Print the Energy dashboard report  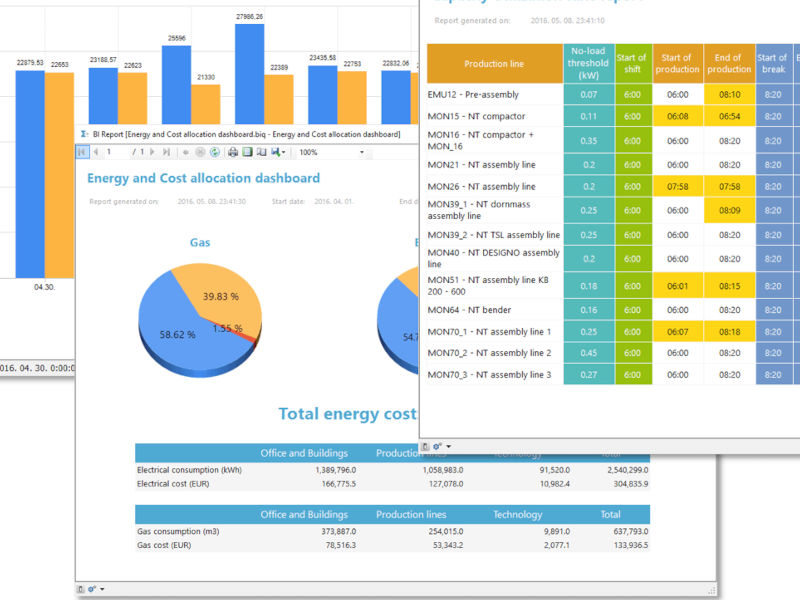coord(233,152)
